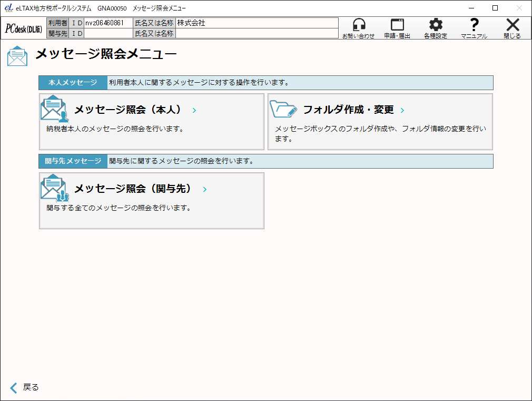This screenshot has width=532, height=401.
Task: Go back with the 戻る link
Action: coord(31,387)
